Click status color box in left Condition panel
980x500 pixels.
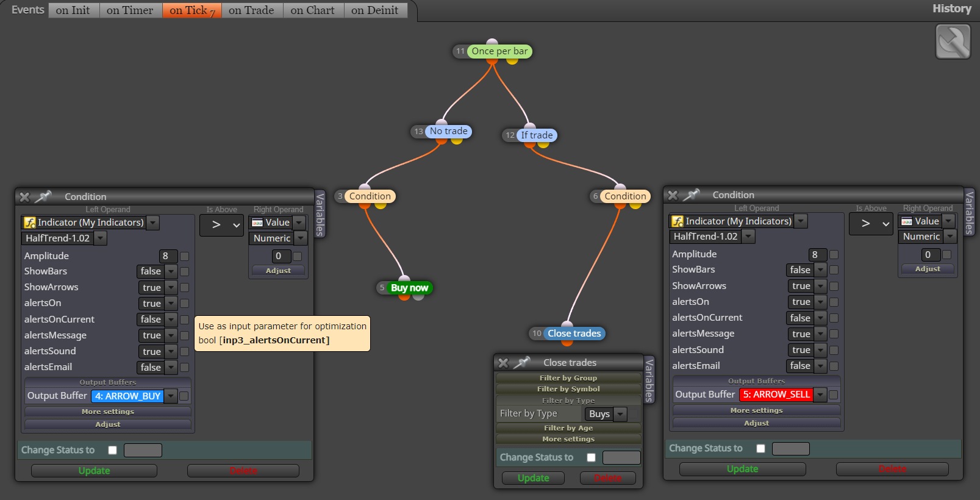pyautogui.click(x=143, y=450)
